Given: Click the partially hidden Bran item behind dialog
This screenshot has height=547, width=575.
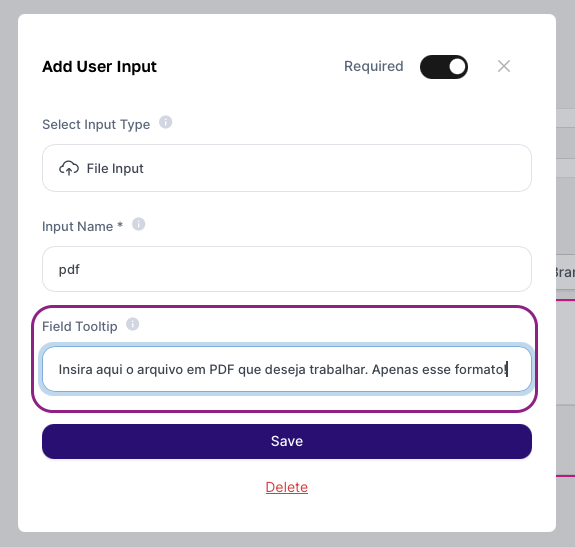Looking at the screenshot, I should click(565, 272).
